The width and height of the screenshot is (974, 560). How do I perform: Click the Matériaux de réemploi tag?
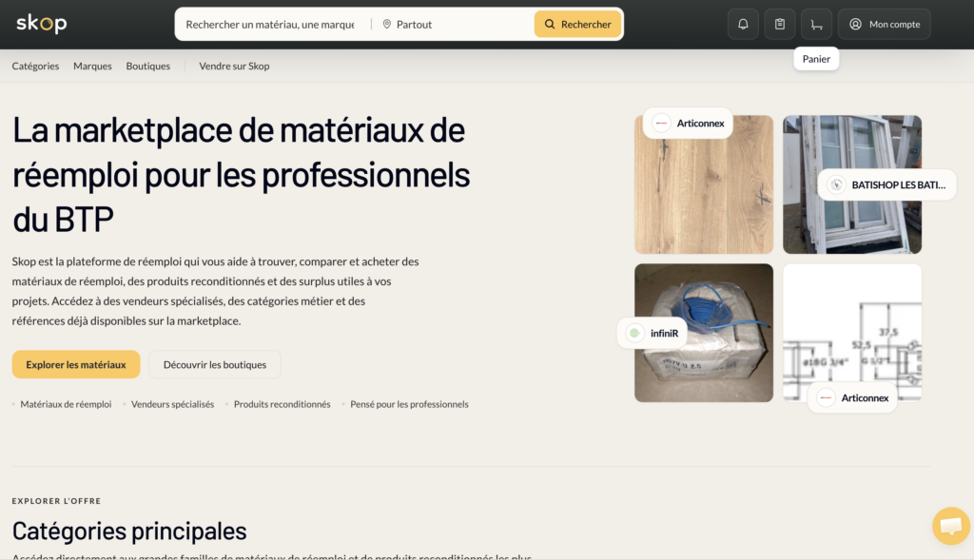tap(66, 404)
